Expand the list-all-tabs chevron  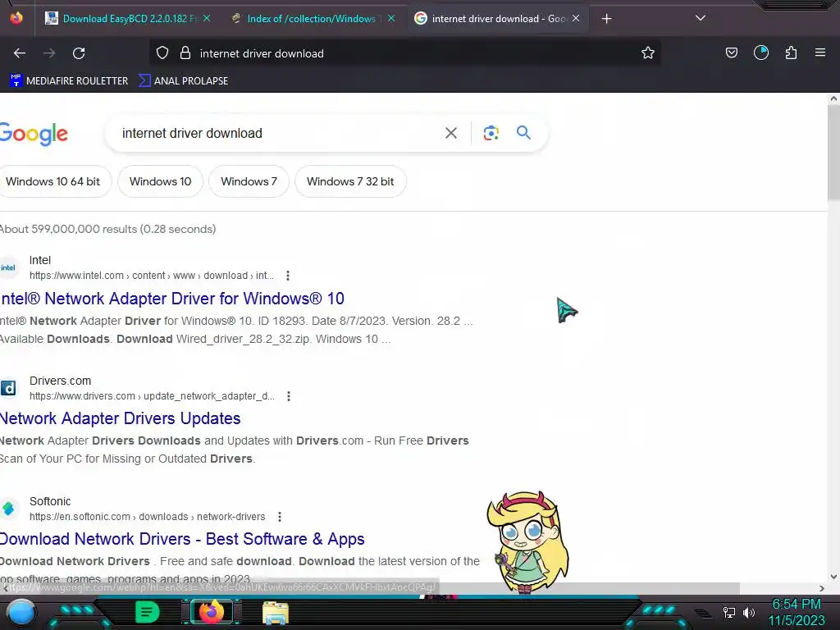coord(701,18)
